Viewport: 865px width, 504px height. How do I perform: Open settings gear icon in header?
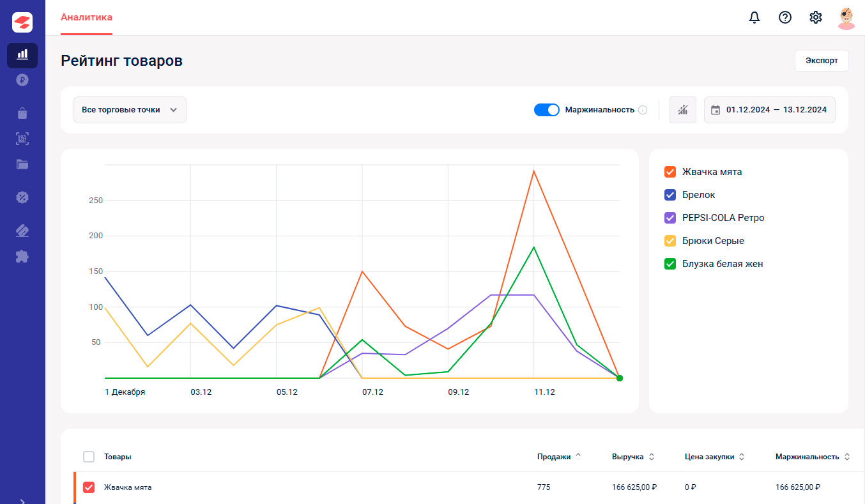pyautogui.click(x=816, y=17)
